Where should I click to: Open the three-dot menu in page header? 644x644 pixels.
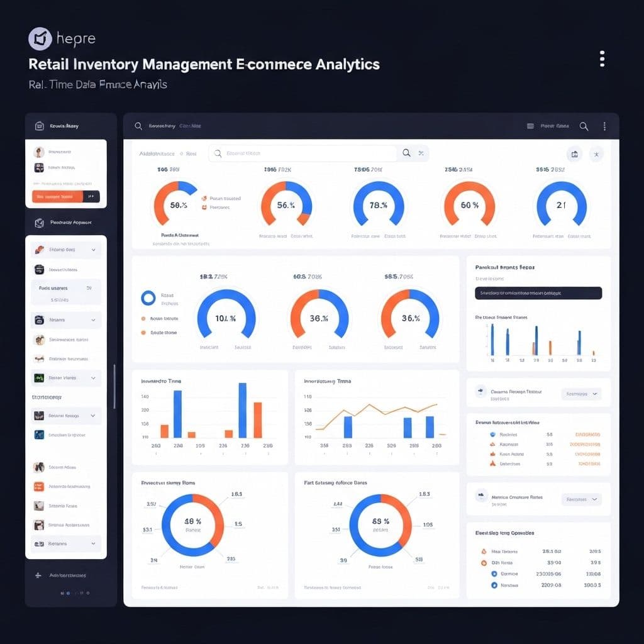coord(602,59)
